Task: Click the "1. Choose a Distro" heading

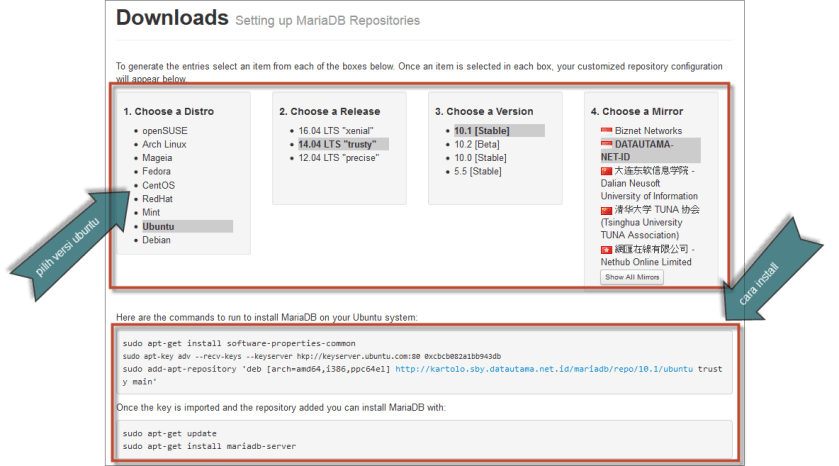Action: click(169, 111)
